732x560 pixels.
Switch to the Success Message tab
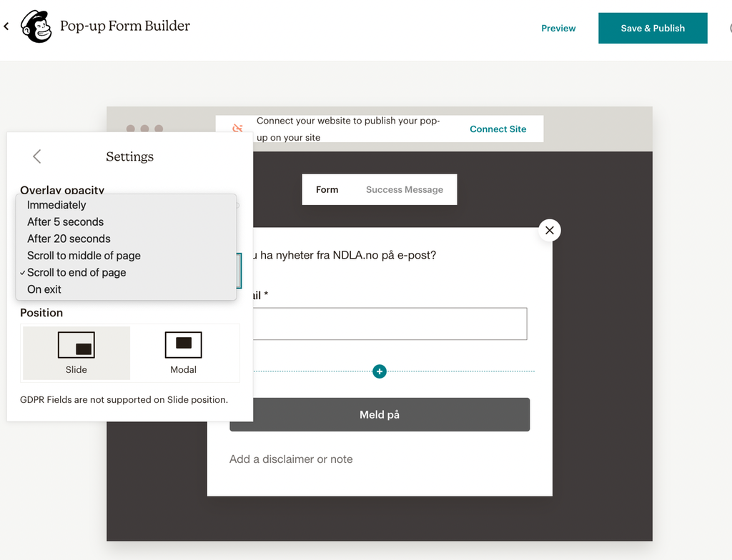405,190
